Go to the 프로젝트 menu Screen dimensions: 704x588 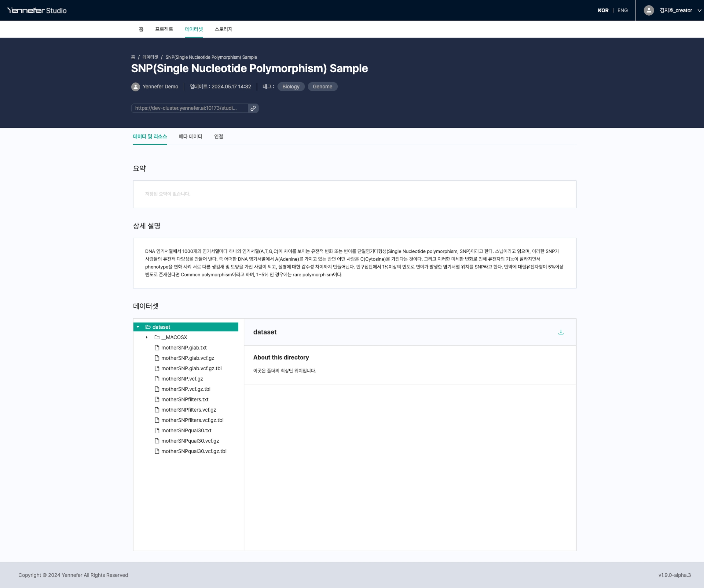(164, 29)
